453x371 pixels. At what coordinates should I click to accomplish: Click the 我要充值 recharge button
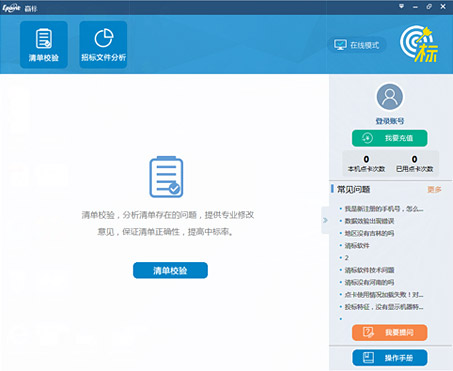pos(390,138)
